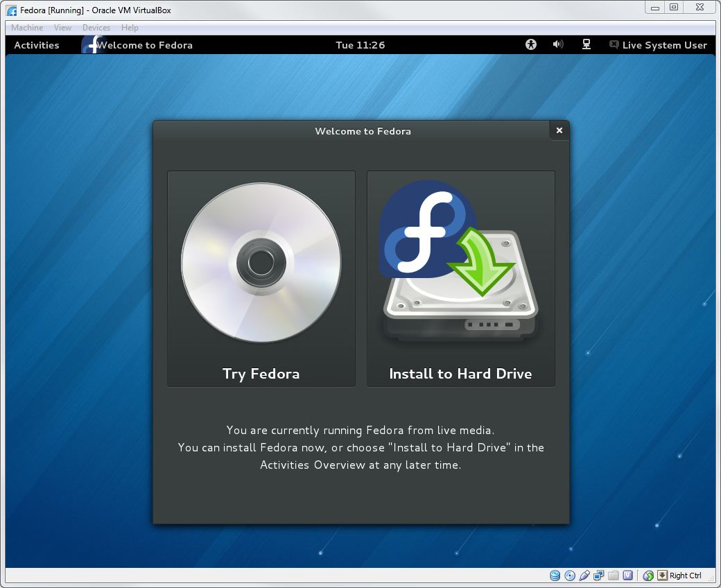Choose Install to Hard Drive
The width and height of the screenshot is (721, 588).
tap(461, 279)
